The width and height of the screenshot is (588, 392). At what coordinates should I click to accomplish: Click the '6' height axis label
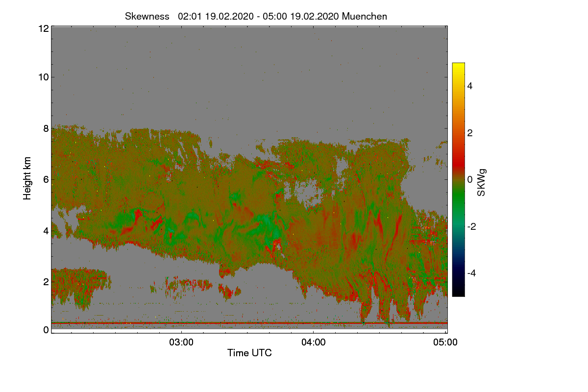[x=46, y=179]
